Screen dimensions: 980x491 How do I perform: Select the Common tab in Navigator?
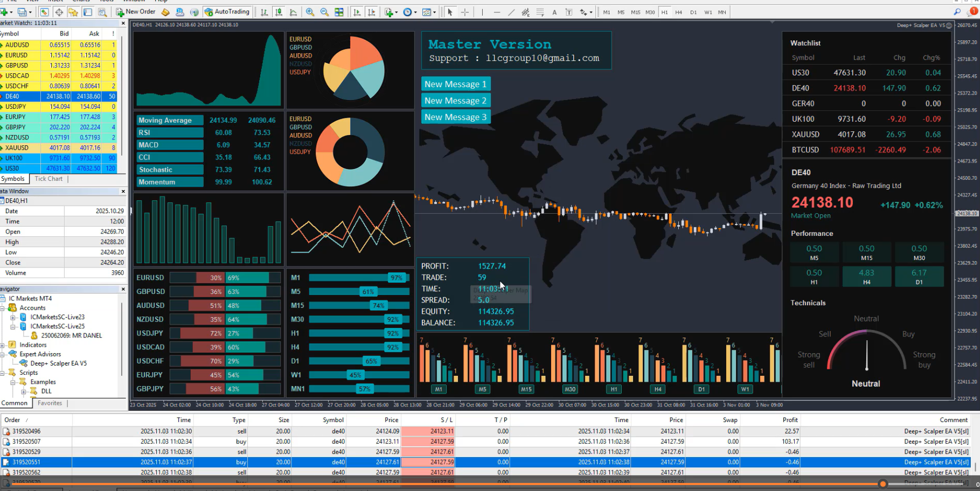(15, 403)
